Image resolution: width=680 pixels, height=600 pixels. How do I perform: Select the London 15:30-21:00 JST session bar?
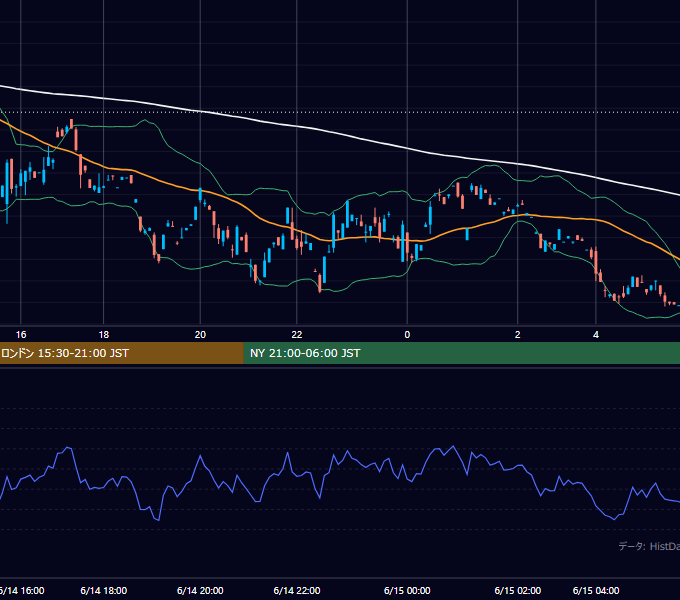click(121, 353)
